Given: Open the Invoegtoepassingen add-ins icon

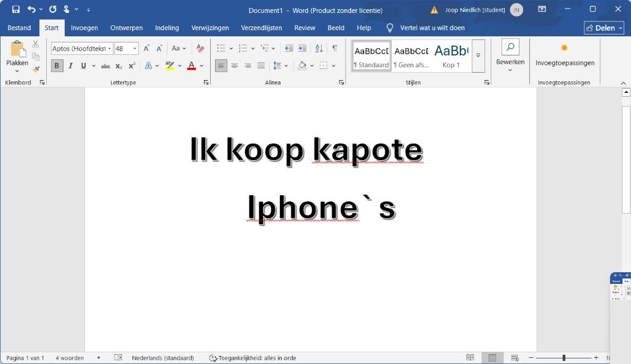Looking at the screenshot, I should click(x=564, y=48).
